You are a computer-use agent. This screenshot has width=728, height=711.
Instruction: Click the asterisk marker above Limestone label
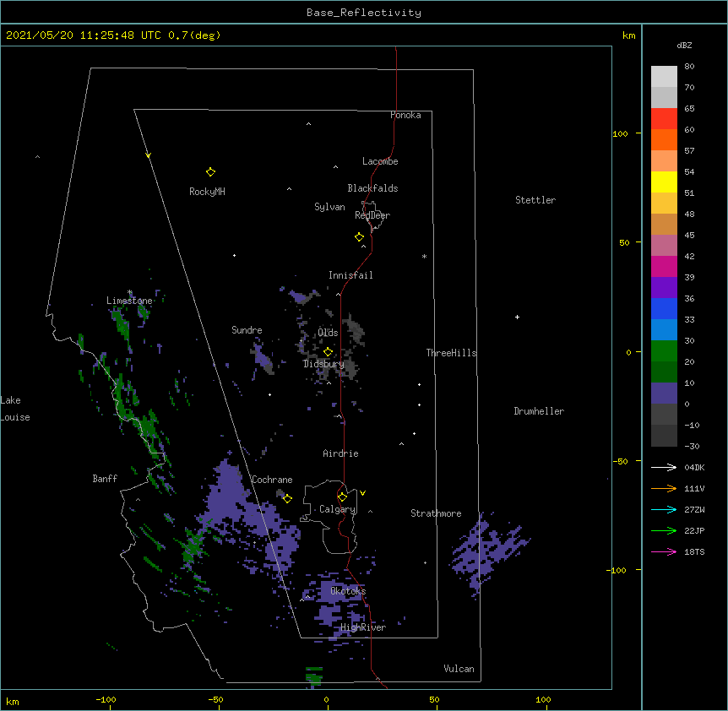click(130, 292)
